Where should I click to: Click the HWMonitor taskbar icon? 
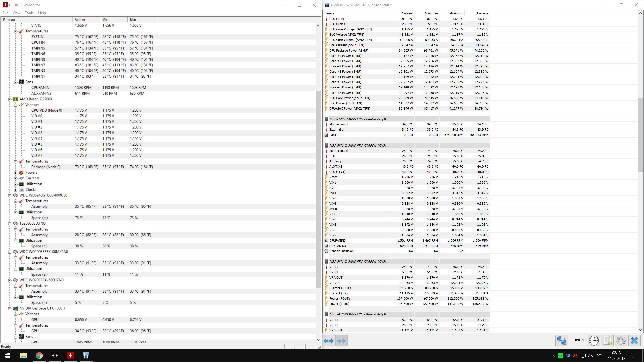(70, 356)
